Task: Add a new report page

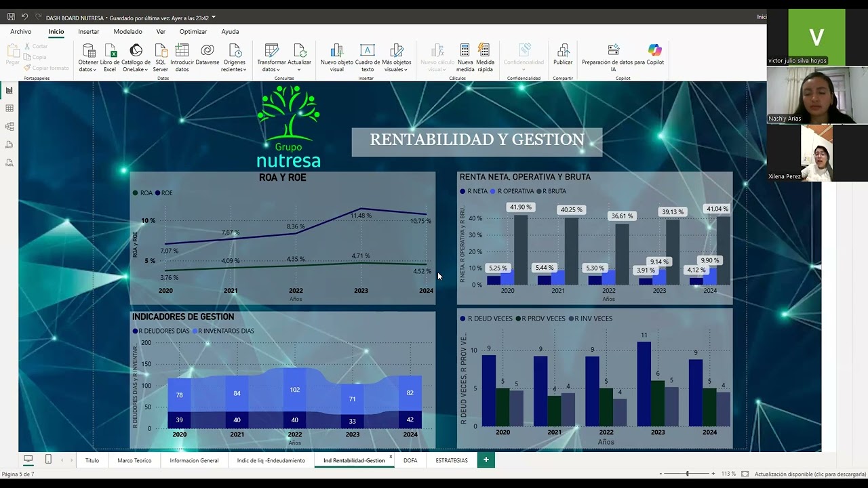Action: coord(486,460)
